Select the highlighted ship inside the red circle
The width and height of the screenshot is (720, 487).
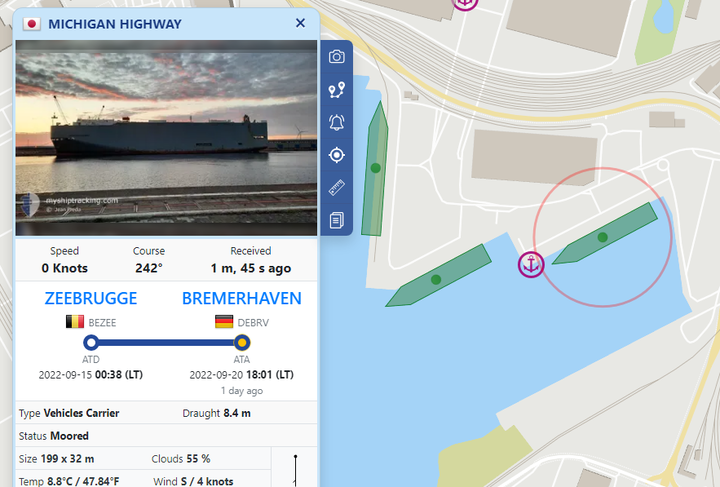604,233
